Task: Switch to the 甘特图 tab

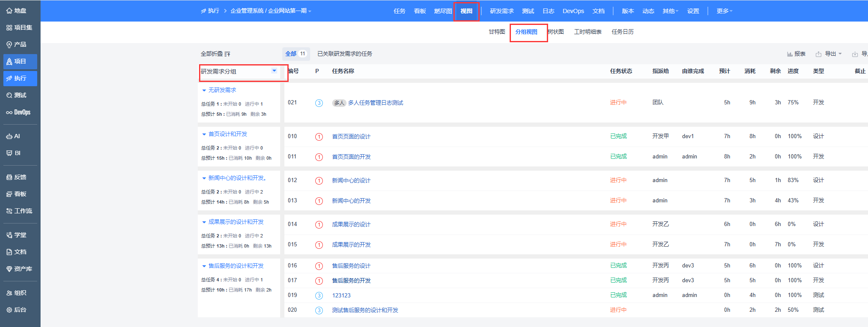Action: pyautogui.click(x=497, y=32)
